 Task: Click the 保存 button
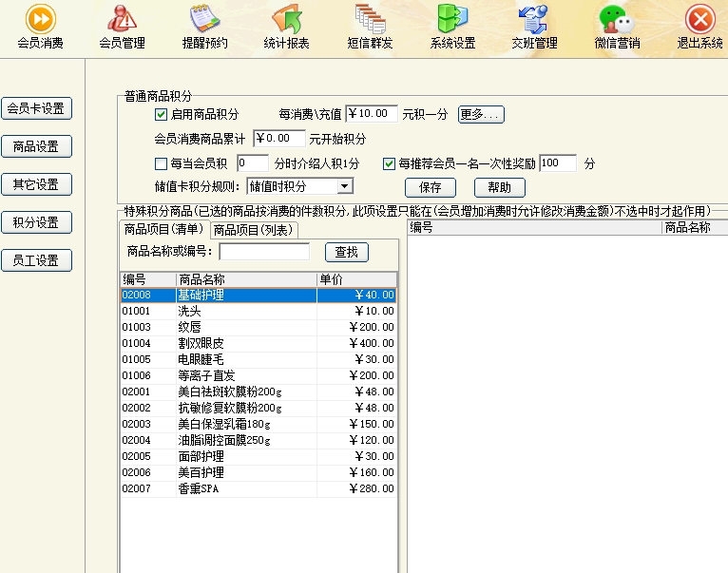click(430, 187)
